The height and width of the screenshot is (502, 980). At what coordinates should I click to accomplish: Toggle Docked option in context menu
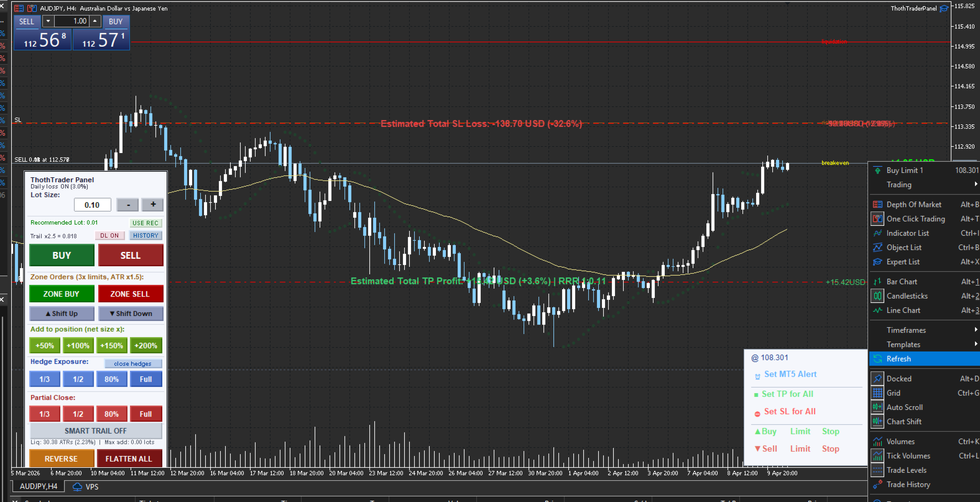pyautogui.click(x=925, y=379)
